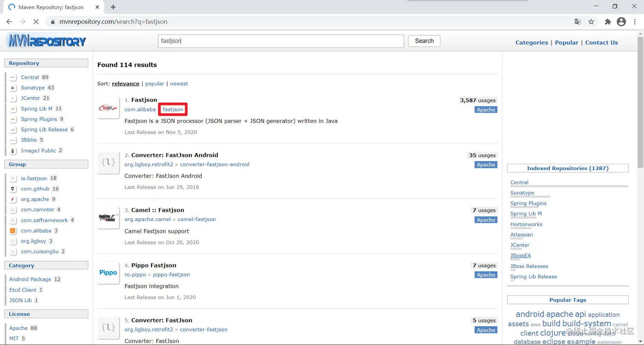644x345 pixels.
Task: Click the org.apache.camel group link
Action: (x=147, y=220)
